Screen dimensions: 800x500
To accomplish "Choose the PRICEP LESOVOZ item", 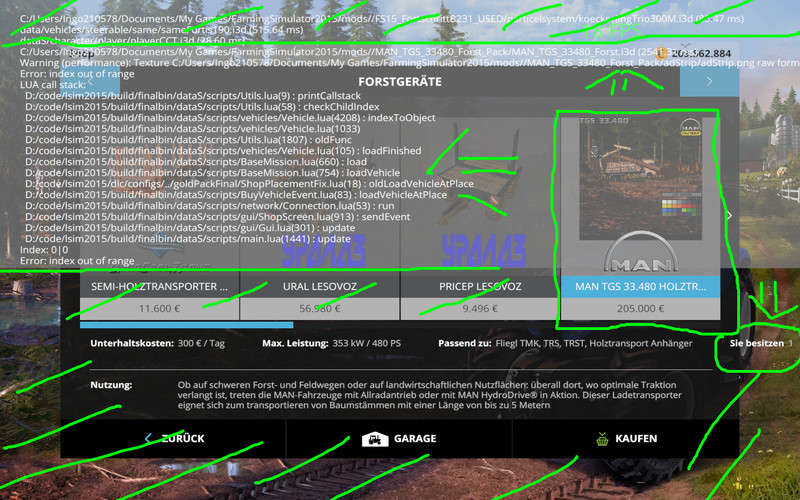I will tap(480, 286).
